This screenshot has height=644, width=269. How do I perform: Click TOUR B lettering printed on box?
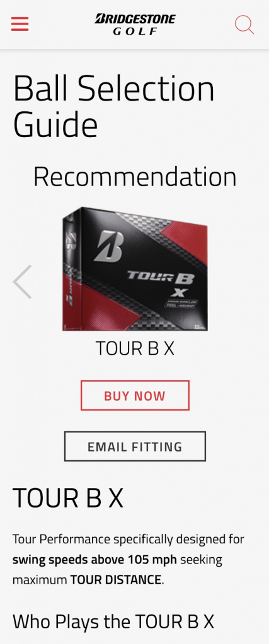tap(160, 277)
